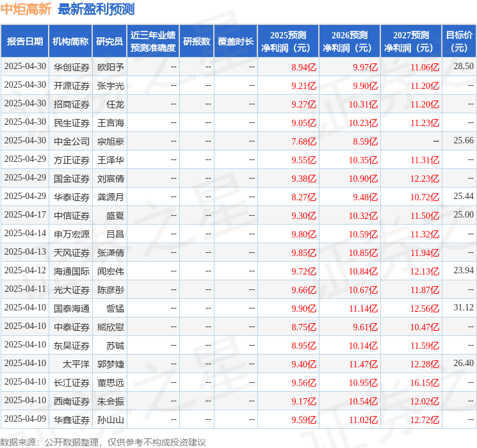Click the 16.15亿 forecast value

[424, 383]
